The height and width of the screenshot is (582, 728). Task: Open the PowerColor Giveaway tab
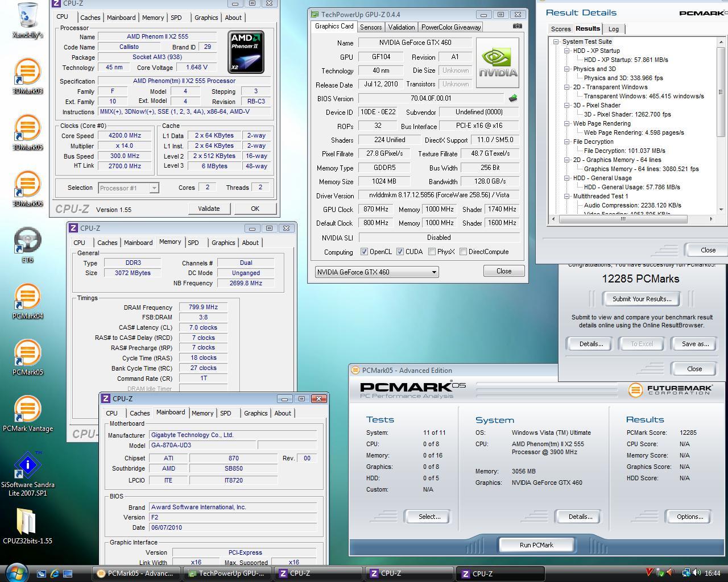click(451, 27)
